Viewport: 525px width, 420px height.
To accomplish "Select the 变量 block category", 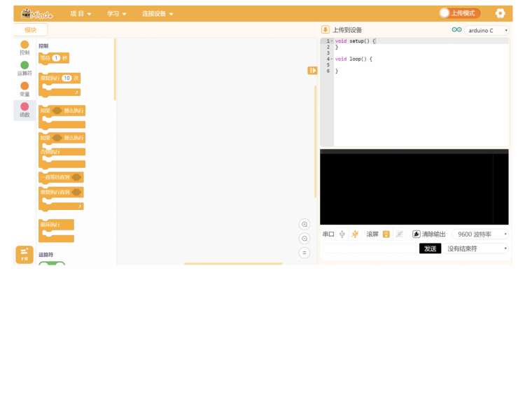I will pyautogui.click(x=24, y=89).
